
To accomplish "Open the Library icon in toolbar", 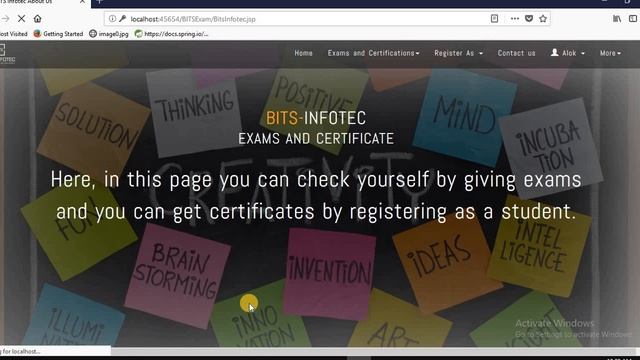I will (617, 19).
